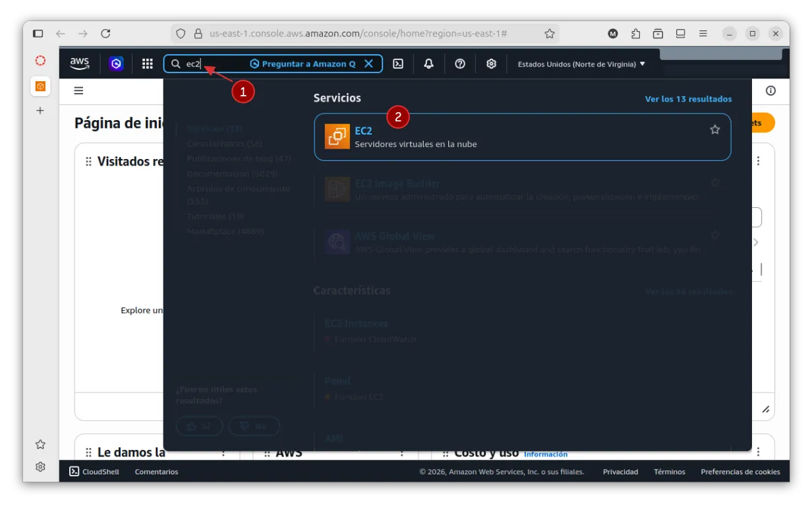Favorite EC2 with the star toggle
The width and height of the screenshot is (812, 506).
point(714,130)
